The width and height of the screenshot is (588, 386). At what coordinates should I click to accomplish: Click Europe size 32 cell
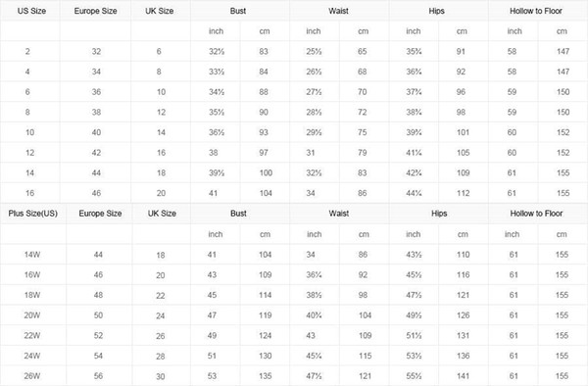pos(96,51)
